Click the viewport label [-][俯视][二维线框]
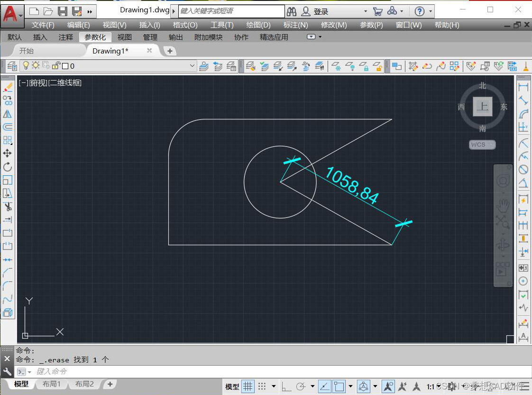 [50, 83]
